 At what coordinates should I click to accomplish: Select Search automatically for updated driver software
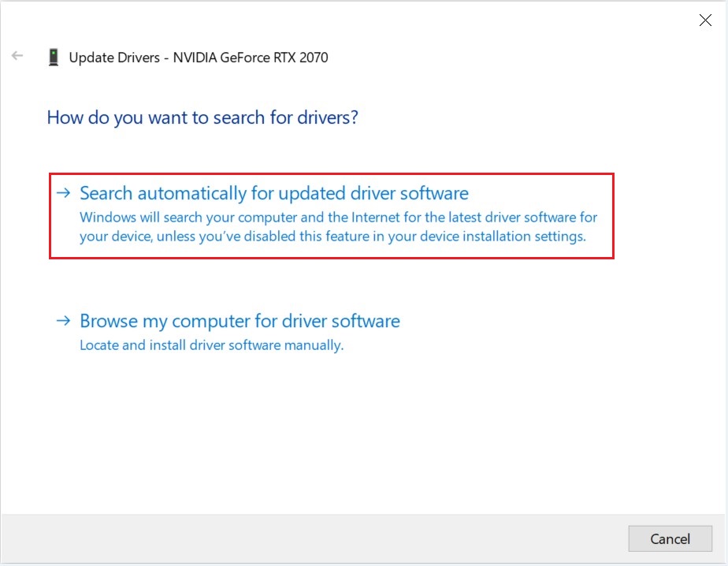click(x=274, y=193)
